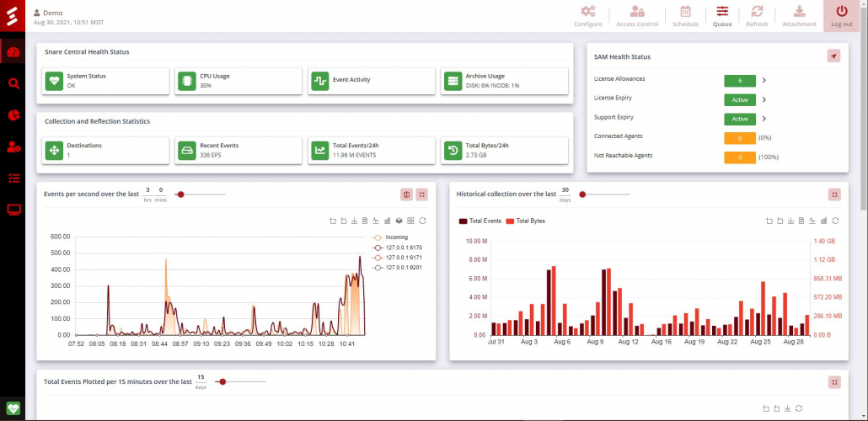This screenshot has height=421, width=868.
Task: Expand Events per second chart to fullscreen
Action: click(422, 195)
